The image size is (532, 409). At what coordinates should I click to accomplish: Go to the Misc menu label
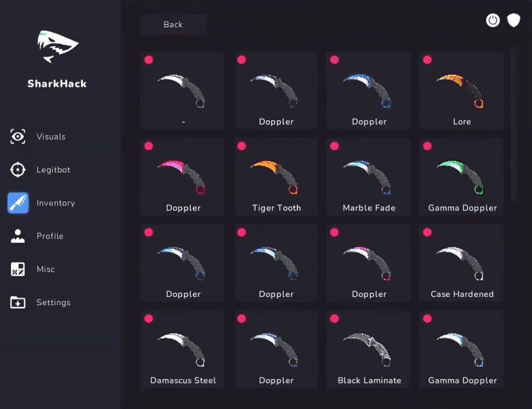(45, 270)
